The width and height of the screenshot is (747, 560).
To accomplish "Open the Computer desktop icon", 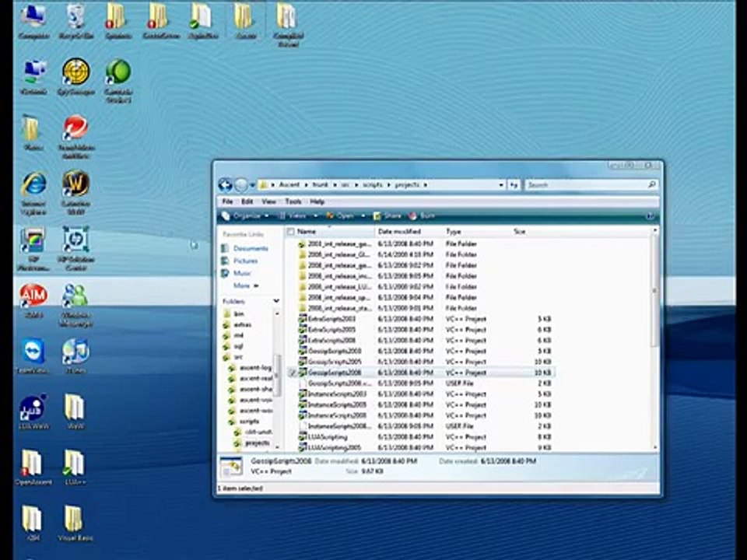I will [33, 22].
